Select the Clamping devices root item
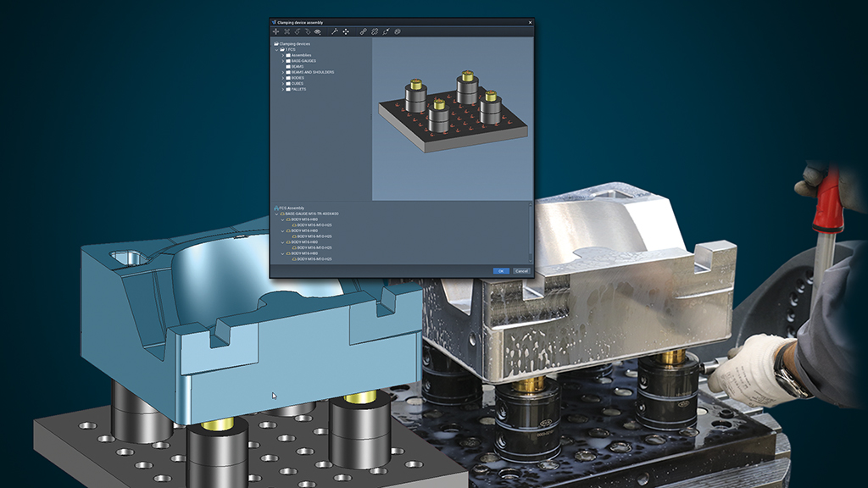Screen dimensions: 868x488 click(x=294, y=44)
